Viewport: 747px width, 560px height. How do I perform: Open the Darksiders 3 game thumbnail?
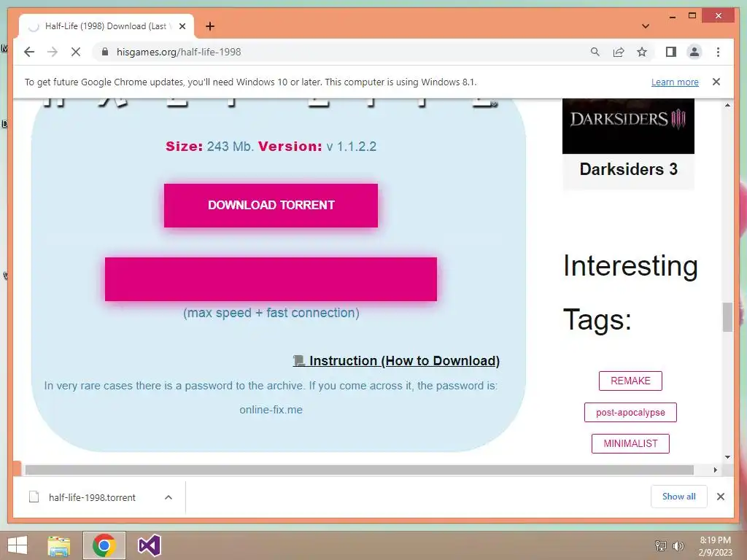[x=628, y=125]
